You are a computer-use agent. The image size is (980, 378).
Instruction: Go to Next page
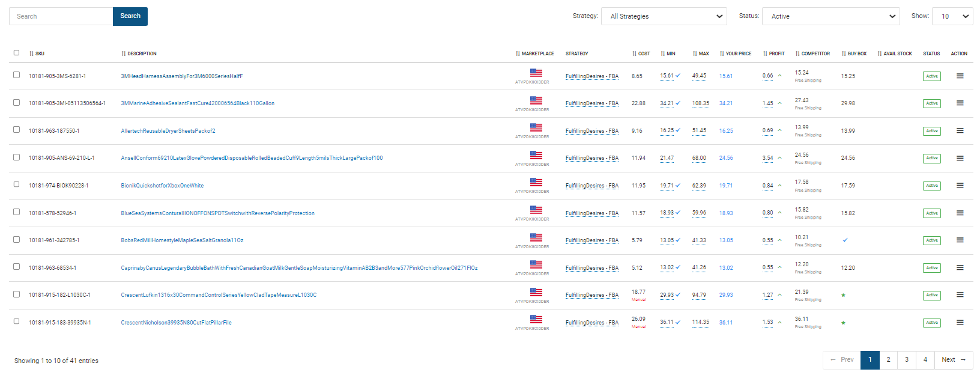click(x=954, y=360)
